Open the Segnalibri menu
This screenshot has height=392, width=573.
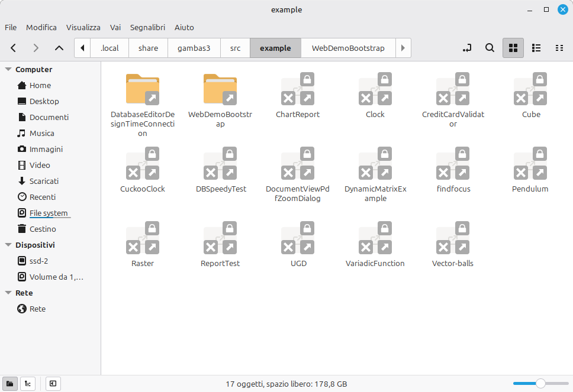pyautogui.click(x=147, y=27)
